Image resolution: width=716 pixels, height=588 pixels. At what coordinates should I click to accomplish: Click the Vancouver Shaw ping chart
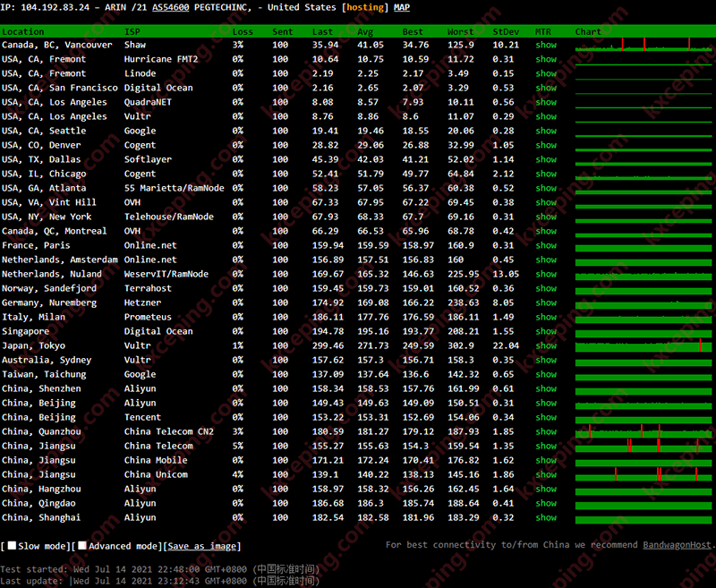(644, 45)
